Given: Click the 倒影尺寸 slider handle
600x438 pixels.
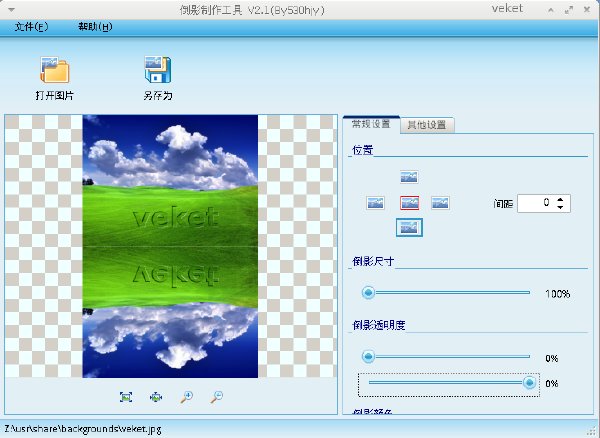Looking at the screenshot, I should point(368,293).
